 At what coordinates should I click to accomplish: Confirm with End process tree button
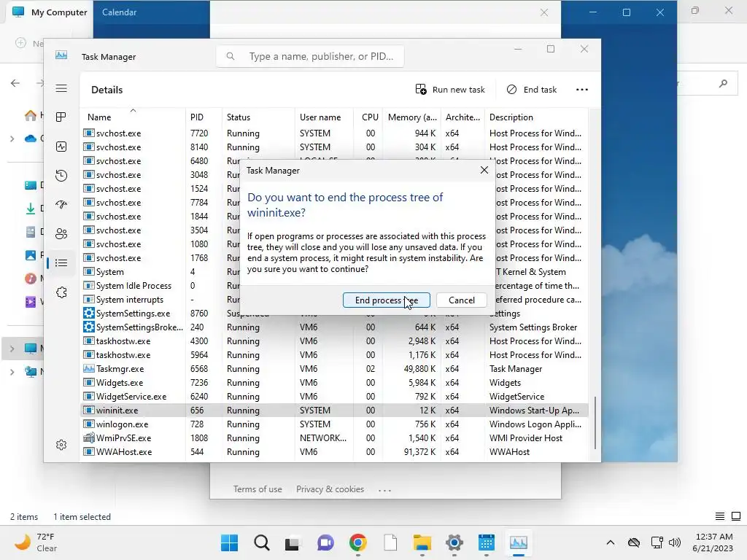coord(387,300)
